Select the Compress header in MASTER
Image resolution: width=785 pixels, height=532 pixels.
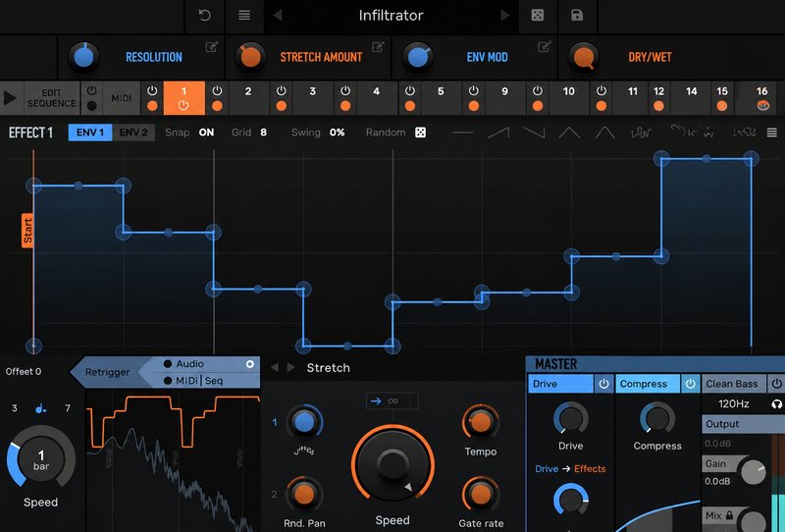648,384
